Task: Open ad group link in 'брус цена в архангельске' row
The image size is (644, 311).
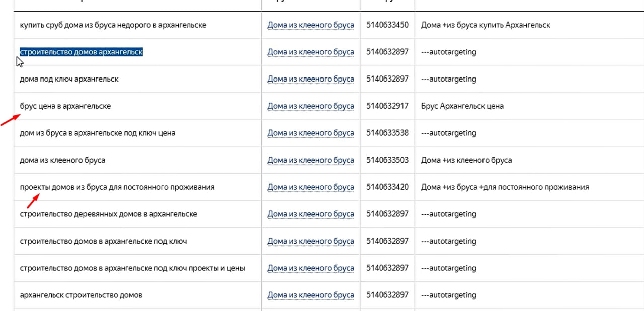Action: pyautogui.click(x=310, y=106)
